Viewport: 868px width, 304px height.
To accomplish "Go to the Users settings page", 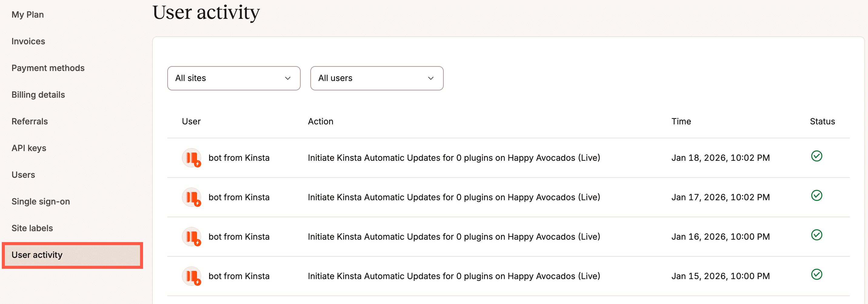I will click(23, 174).
